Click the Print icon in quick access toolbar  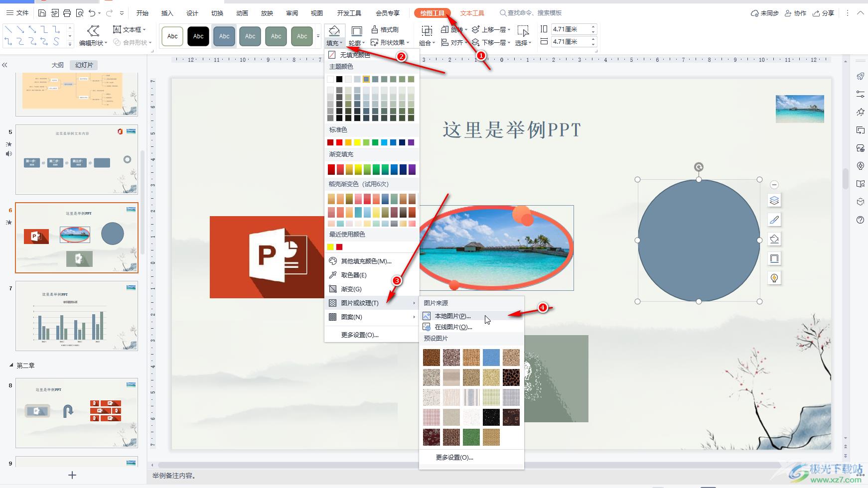[x=67, y=13]
